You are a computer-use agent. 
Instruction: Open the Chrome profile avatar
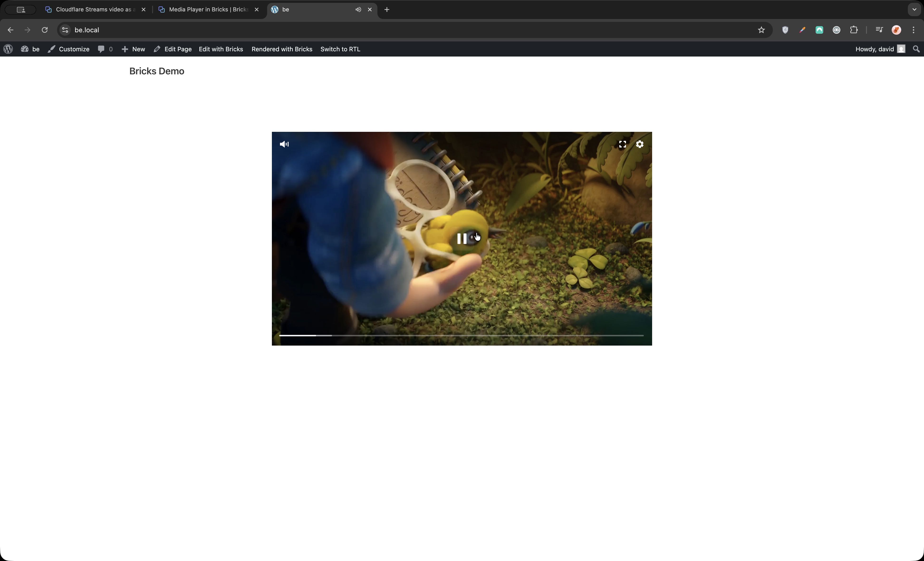tap(896, 30)
